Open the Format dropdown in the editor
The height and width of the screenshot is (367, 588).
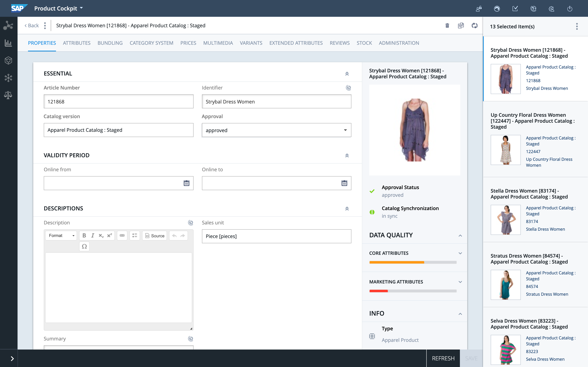[x=61, y=235]
